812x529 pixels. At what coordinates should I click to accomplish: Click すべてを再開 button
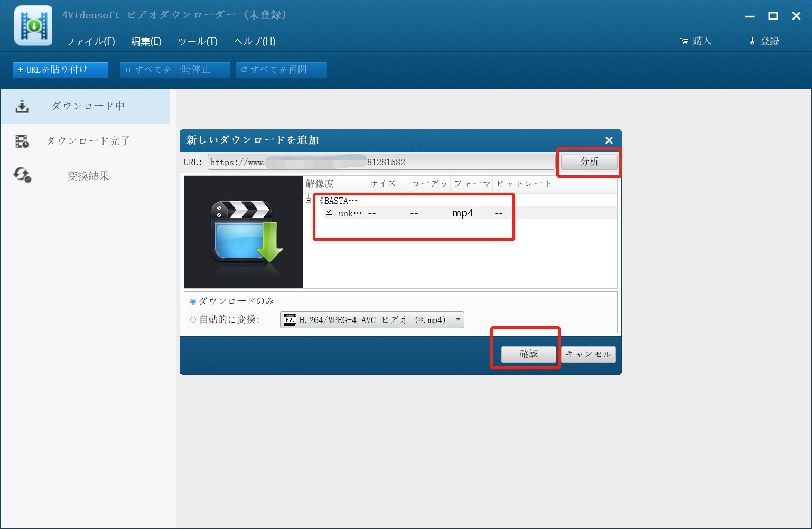[282, 70]
